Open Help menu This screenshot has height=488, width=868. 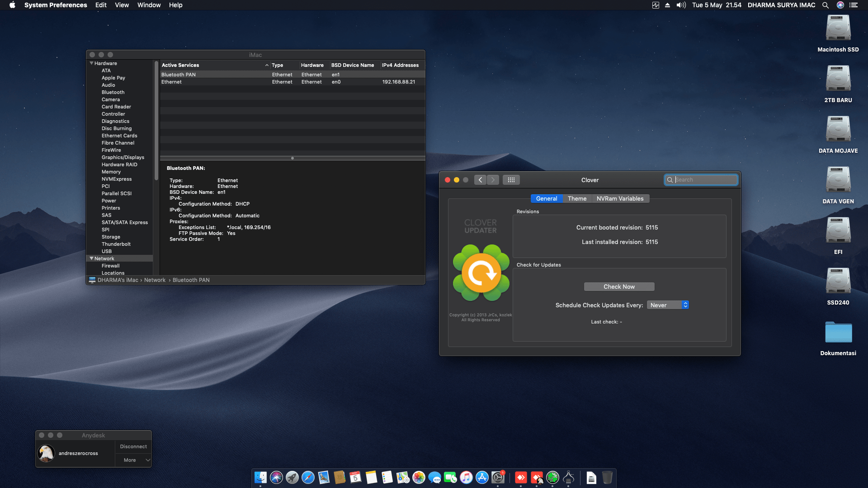tap(175, 5)
